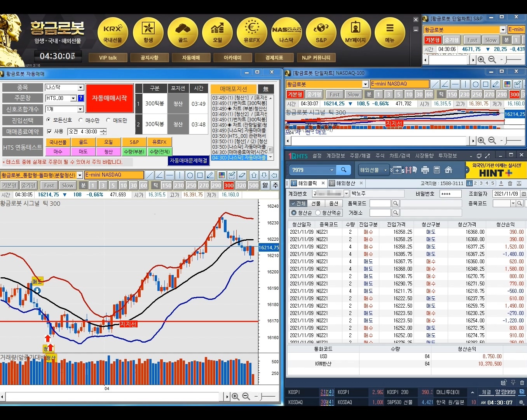
Task: Select eraser tool in main chart toolbar
Action: click(x=242, y=175)
